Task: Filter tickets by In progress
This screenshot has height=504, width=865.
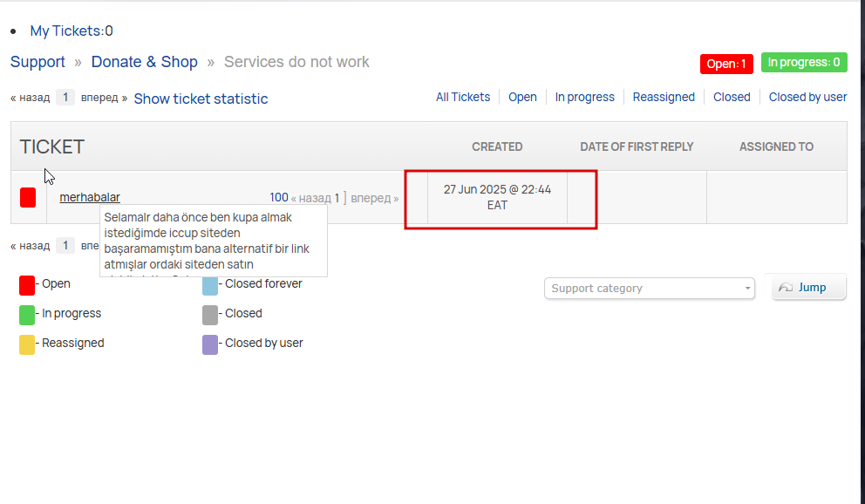Action: [585, 97]
